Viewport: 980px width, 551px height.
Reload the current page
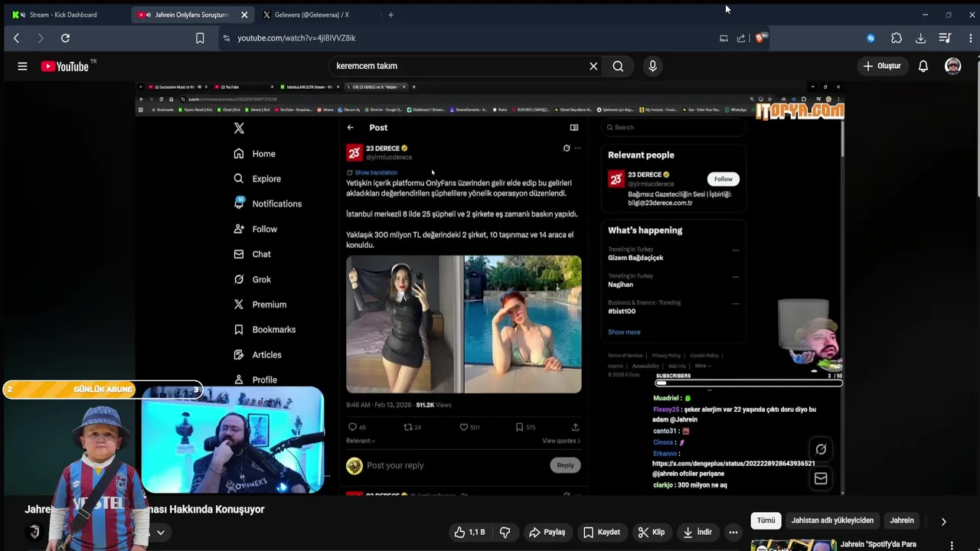tap(65, 38)
